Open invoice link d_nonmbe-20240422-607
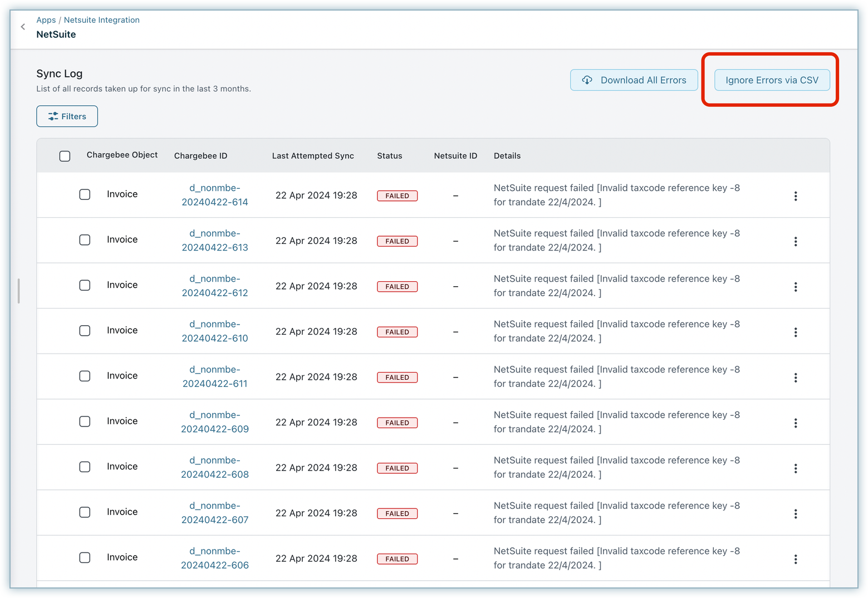 pyautogui.click(x=215, y=513)
